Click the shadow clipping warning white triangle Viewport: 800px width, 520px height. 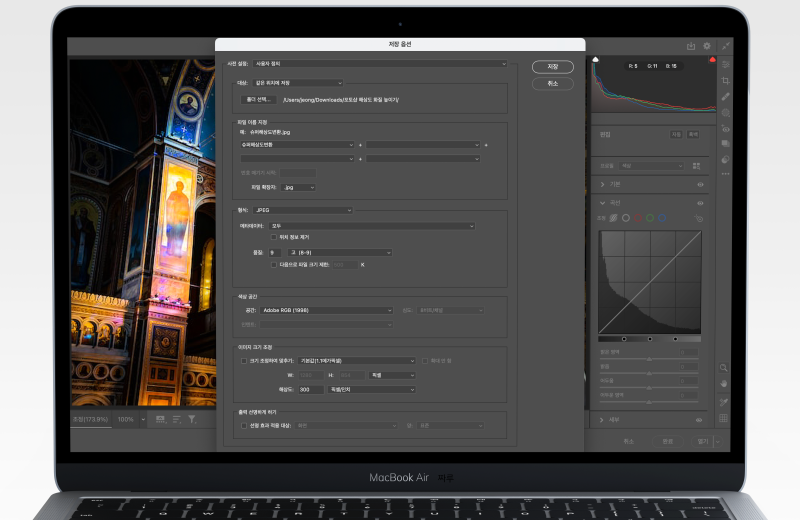[595, 60]
